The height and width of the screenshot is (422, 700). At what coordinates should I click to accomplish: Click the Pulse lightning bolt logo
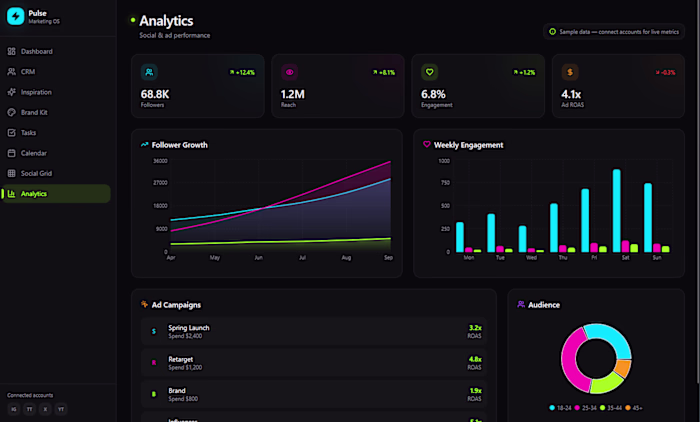[x=16, y=17]
